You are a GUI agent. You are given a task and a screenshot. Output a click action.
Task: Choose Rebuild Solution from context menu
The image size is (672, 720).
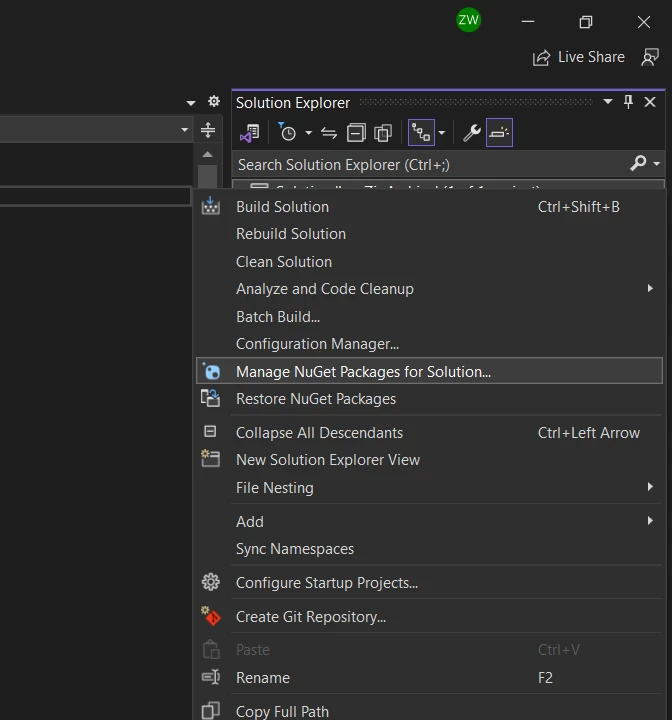(x=291, y=234)
